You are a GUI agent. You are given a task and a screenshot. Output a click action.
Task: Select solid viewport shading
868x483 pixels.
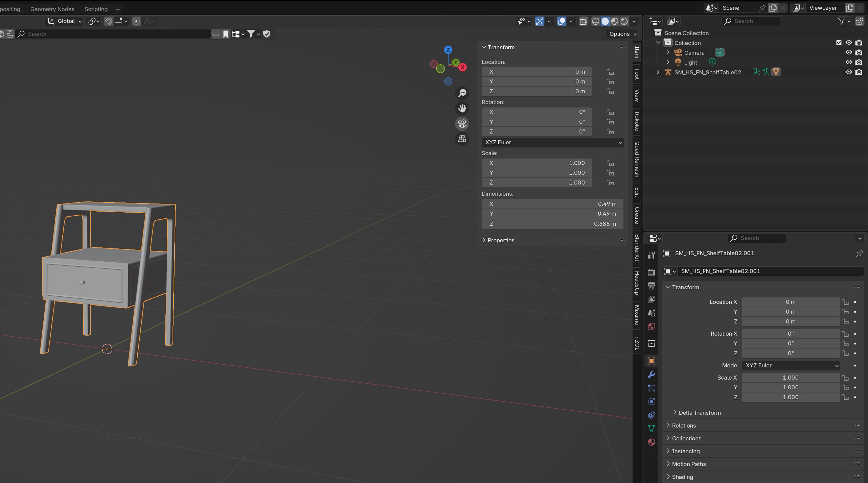coord(605,21)
